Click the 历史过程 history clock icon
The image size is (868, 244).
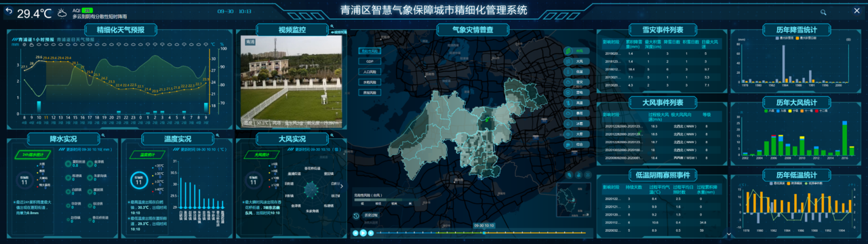coord(357,216)
